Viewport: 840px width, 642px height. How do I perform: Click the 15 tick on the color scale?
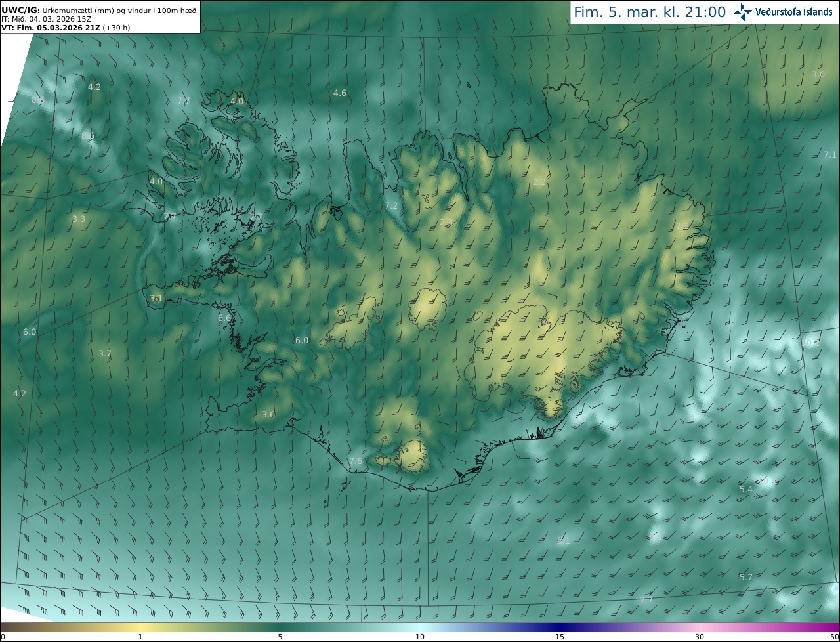point(560,637)
